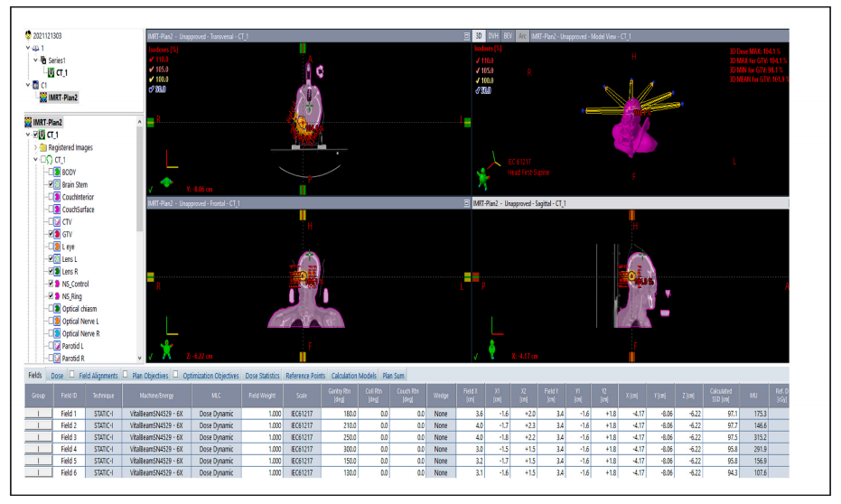
Task: Click the orientation figure icon in Frontal view
Action: point(165,348)
